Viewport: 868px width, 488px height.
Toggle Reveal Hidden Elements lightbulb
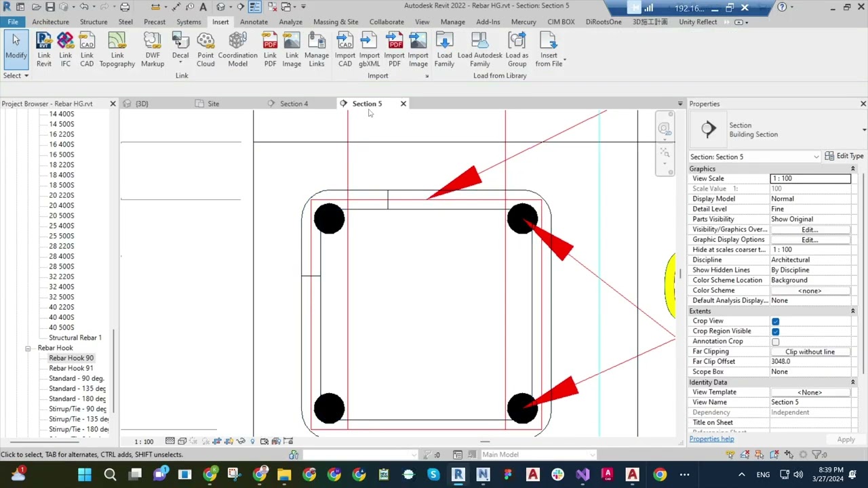click(252, 441)
